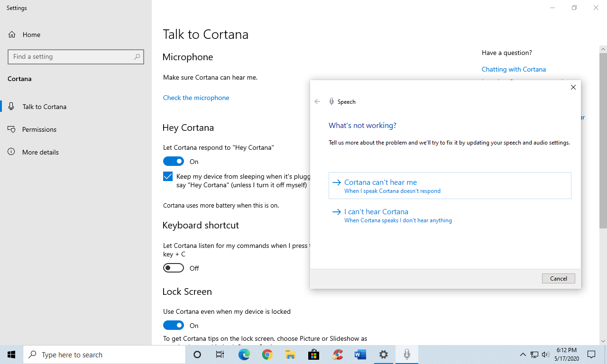Toggle the Hey Cortana switch off
The height and width of the screenshot is (364, 607).
tap(174, 162)
